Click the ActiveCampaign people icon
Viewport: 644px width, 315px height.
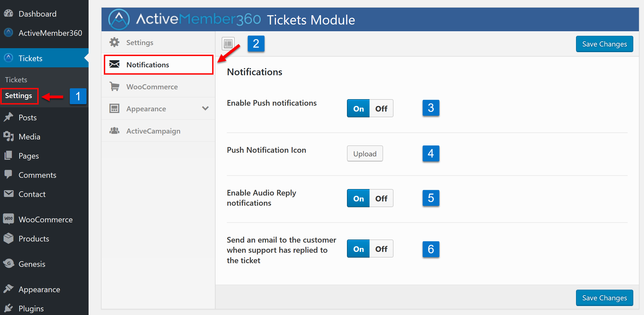(x=114, y=130)
